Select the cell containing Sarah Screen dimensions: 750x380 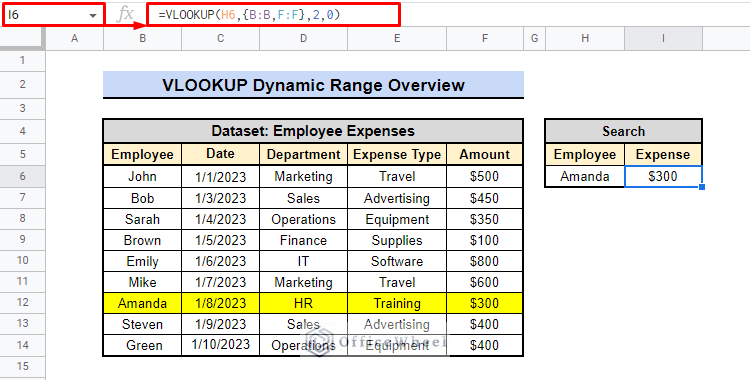point(143,219)
